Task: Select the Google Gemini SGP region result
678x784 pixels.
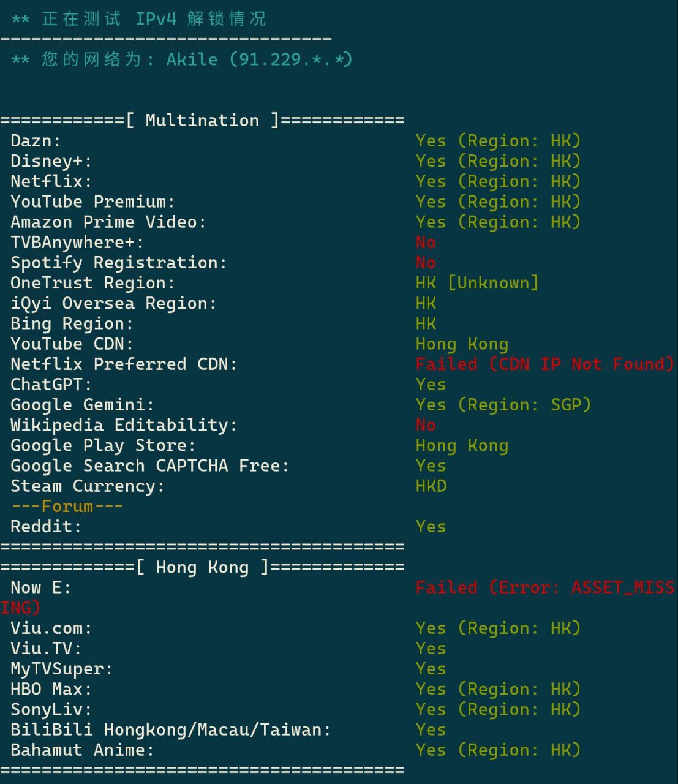Action: pyautogui.click(x=503, y=405)
